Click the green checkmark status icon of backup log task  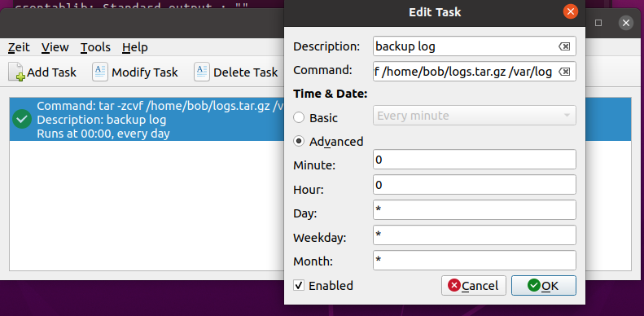pos(22,119)
